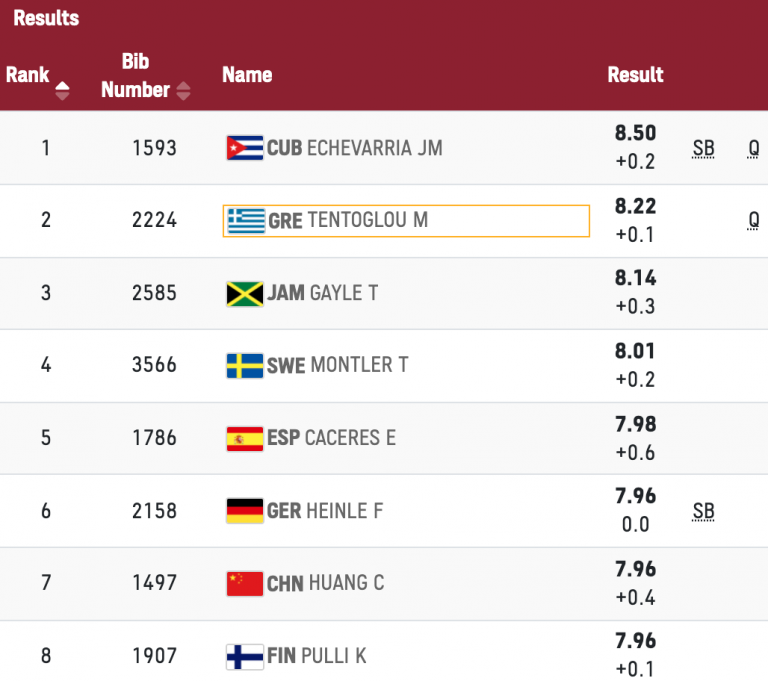Click the Result column header
Image resolution: width=768 pixels, height=681 pixels.
635,75
